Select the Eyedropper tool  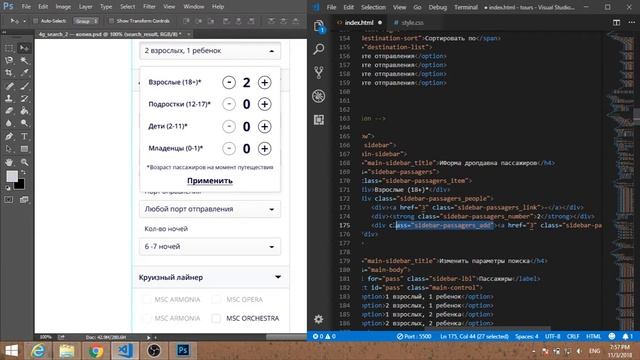click(x=24, y=73)
